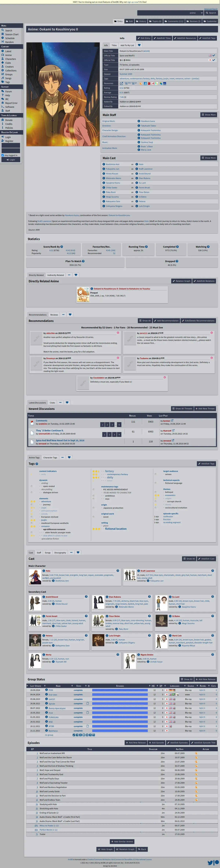220x868 pixels.
Task: Open Creators in the Content sidebar
Action: [9, 67]
